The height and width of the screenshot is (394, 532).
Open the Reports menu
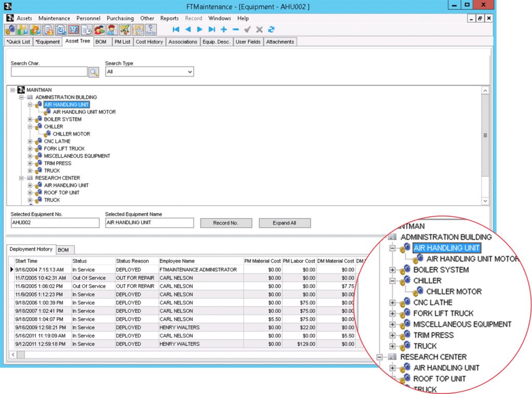[x=169, y=18]
